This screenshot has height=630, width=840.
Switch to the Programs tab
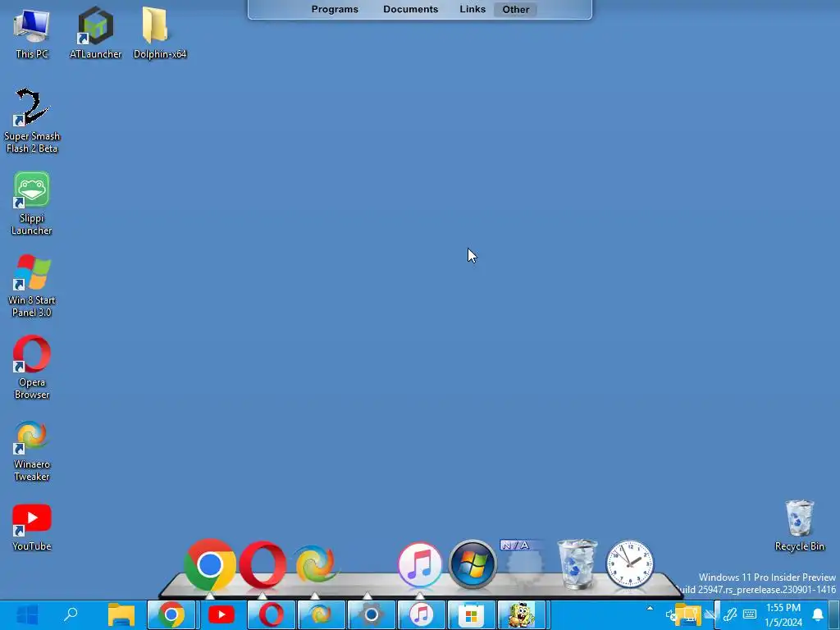[x=335, y=10]
